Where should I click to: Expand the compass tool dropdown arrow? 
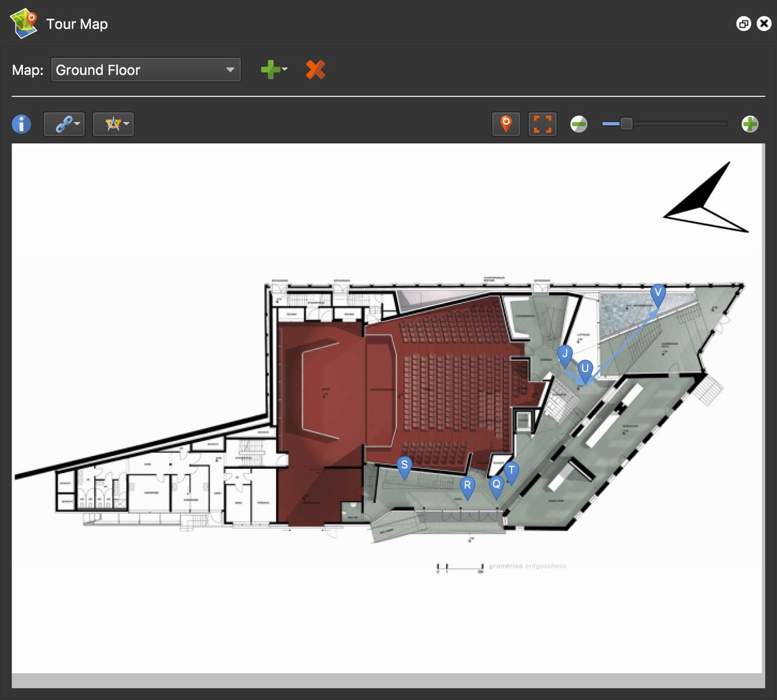click(x=126, y=125)
